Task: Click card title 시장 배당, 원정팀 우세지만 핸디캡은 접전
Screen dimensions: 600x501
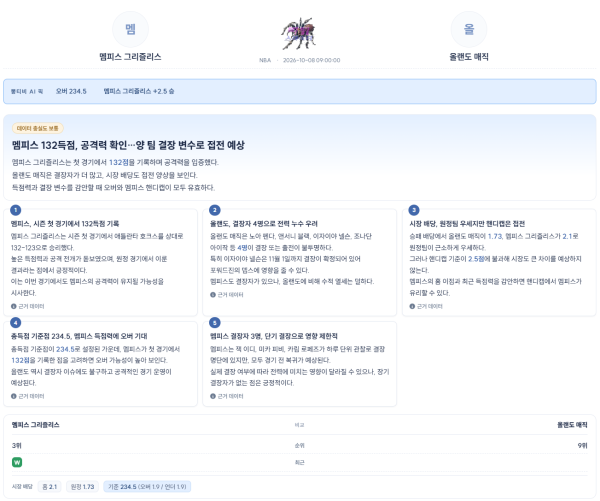Action: pyautogui.click(x=467, y=224)
